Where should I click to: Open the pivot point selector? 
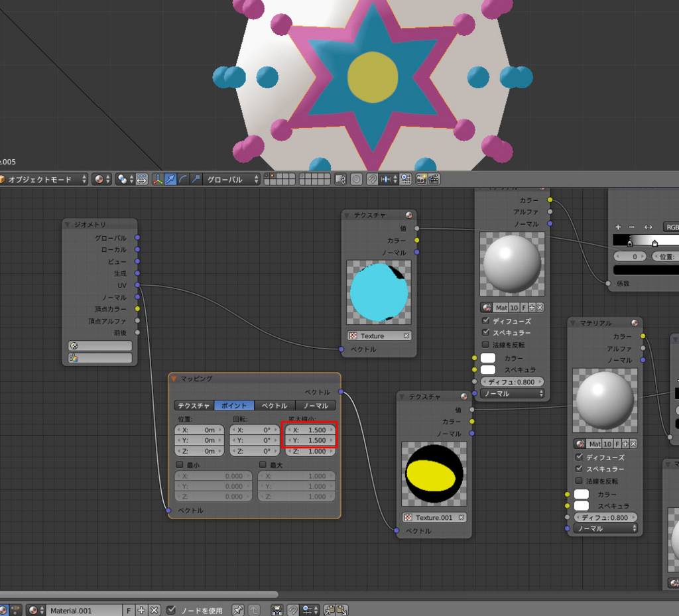125,179
